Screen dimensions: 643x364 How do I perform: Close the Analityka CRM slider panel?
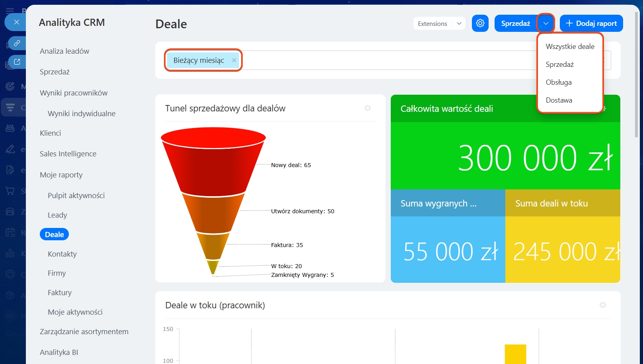(x=16, y=22)
